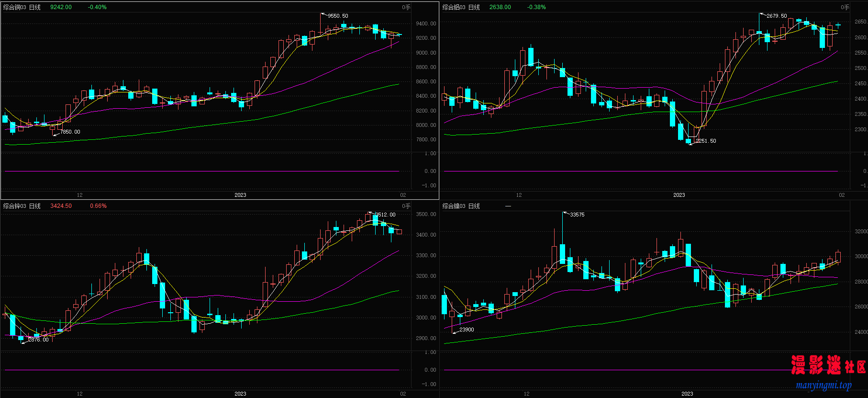Click the 0.66% change value
Viewport: 868px width, 398px height.
coord(98,206)
